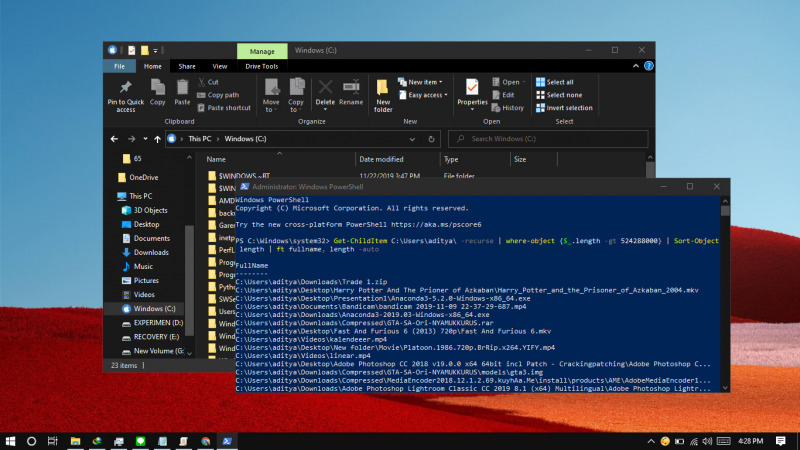Viewport: 800px width, 450px height.
Task: Click the Manage contextual tab
Action: point(262,51)
